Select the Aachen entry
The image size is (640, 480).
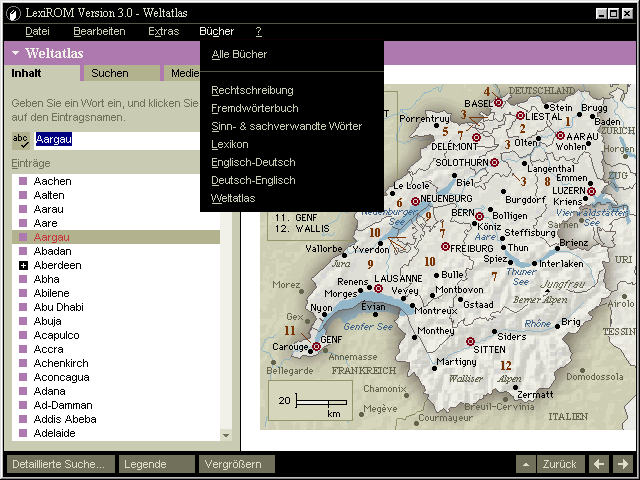[53, 181]
